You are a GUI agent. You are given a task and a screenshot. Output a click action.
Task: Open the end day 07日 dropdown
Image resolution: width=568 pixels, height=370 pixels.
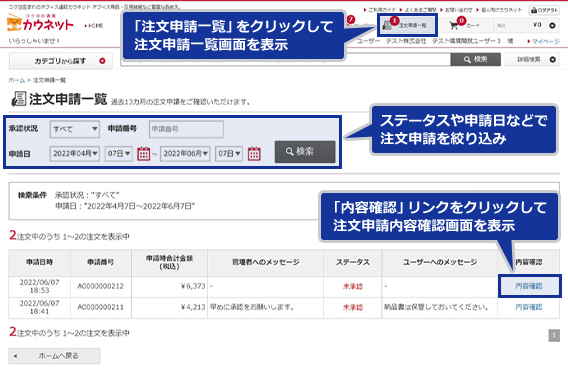point(229,154)
